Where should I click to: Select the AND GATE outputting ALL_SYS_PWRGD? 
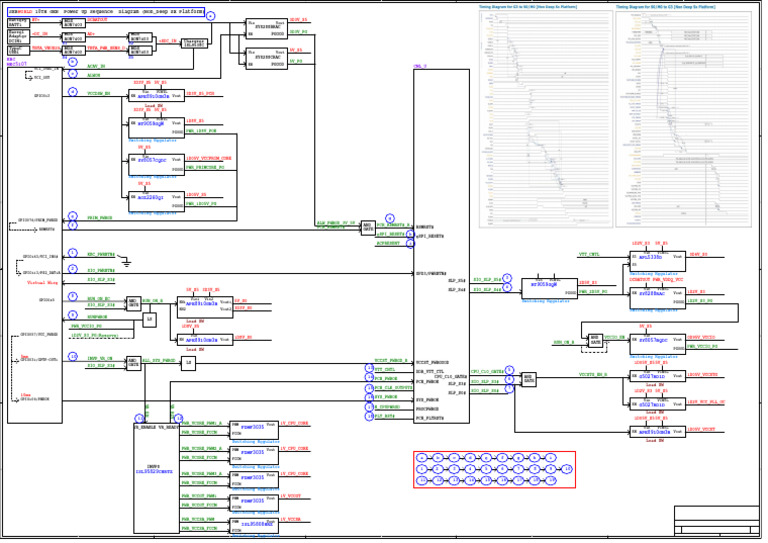click(x=134, y=363)
